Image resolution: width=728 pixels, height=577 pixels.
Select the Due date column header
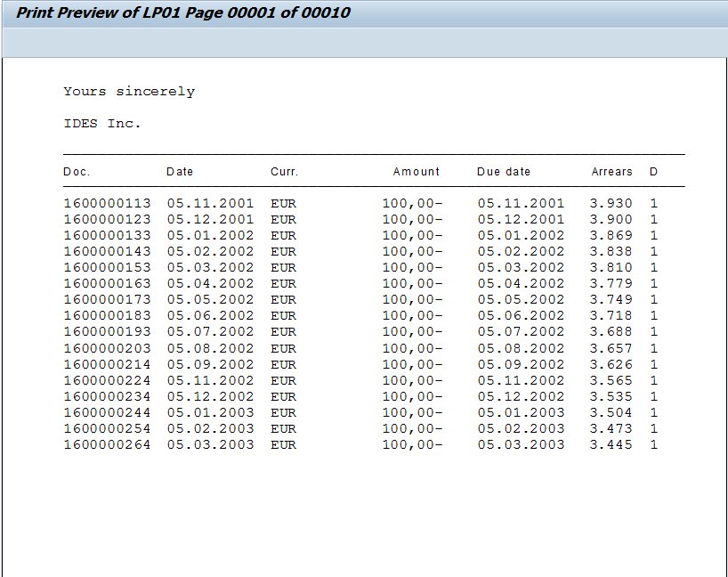[x=502, y=172]
